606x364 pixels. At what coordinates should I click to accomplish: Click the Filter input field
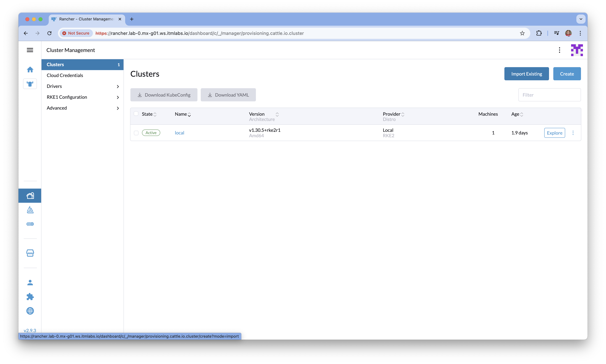(549, 95)
